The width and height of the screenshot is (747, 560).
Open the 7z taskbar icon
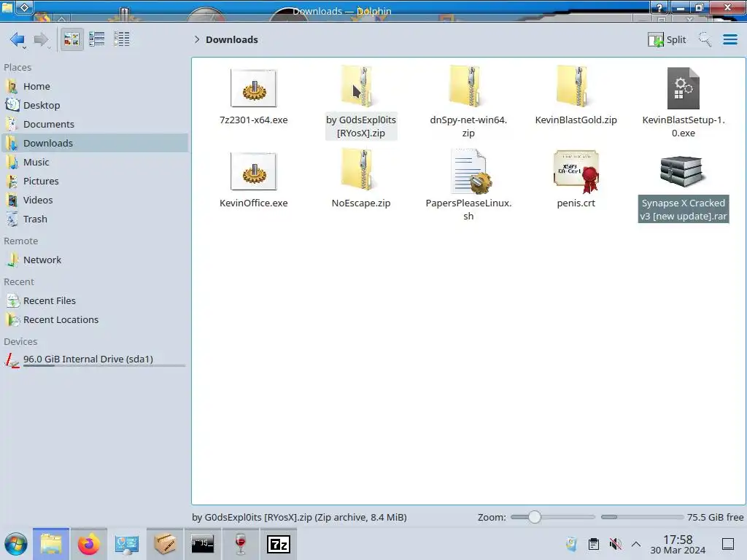(x=279, y=544)
